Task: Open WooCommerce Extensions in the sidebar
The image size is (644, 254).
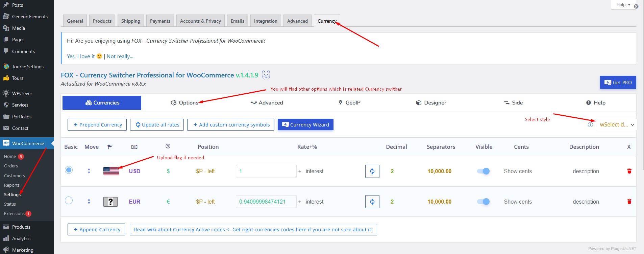Action: 14,213
